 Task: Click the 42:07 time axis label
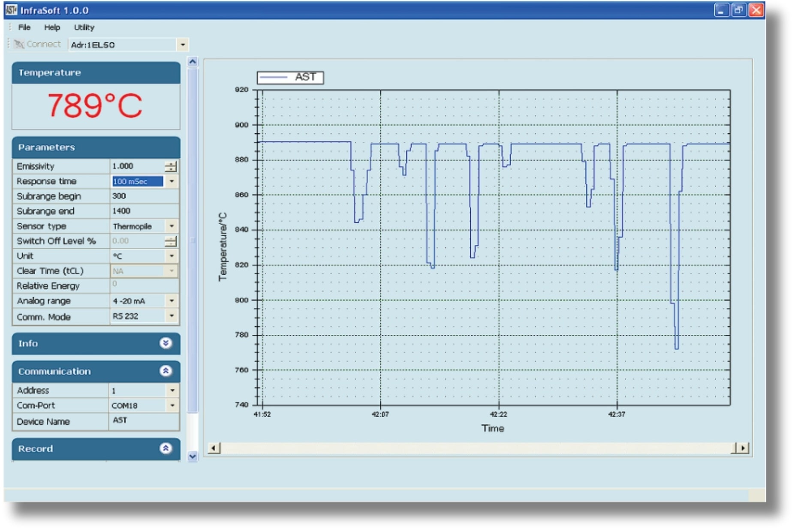380,414
